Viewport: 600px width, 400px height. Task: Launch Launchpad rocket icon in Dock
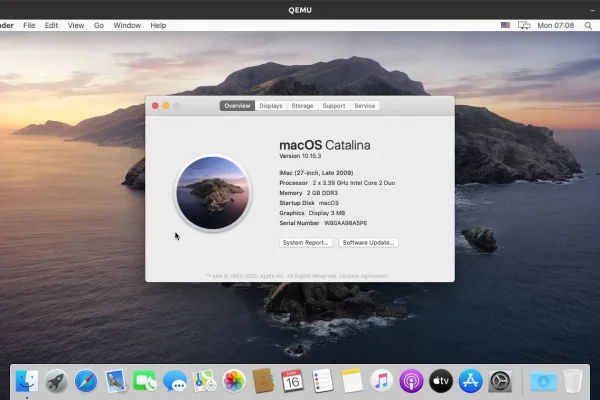[x=56, y=381]
